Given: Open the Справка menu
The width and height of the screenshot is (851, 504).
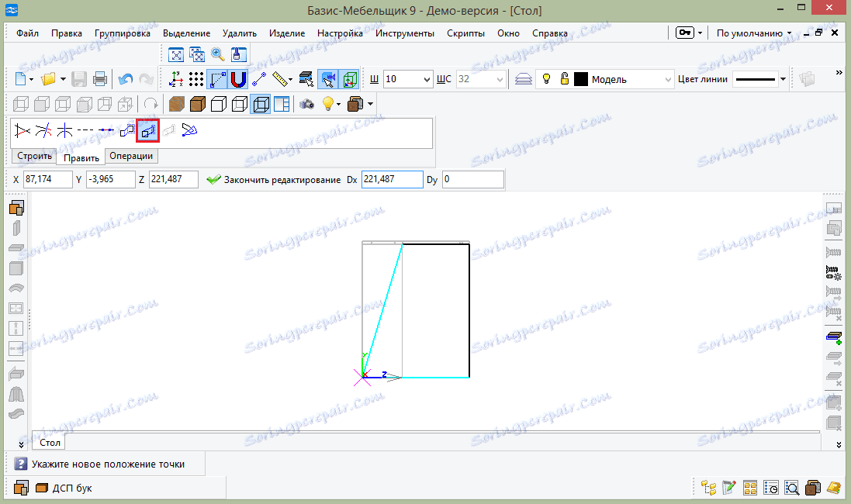Looking at the screenshot, I should pos(550,33).
